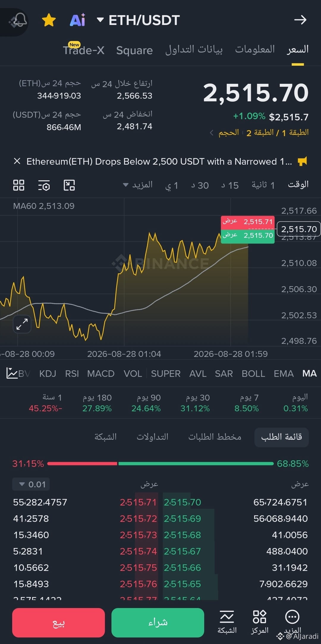Select ask price 2,515.74 row
321x644 pixels.
pyautogui.click(x=138, y=551)
